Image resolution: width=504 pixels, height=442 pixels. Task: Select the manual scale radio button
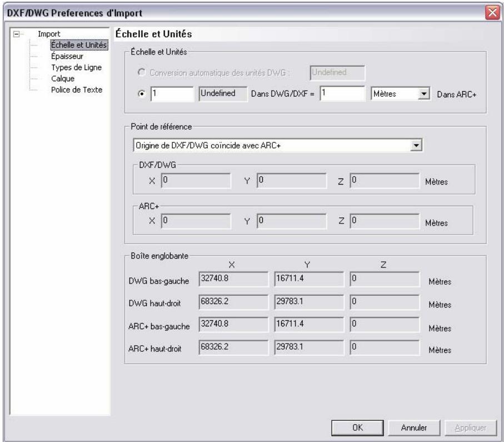(x=141, y=94)
